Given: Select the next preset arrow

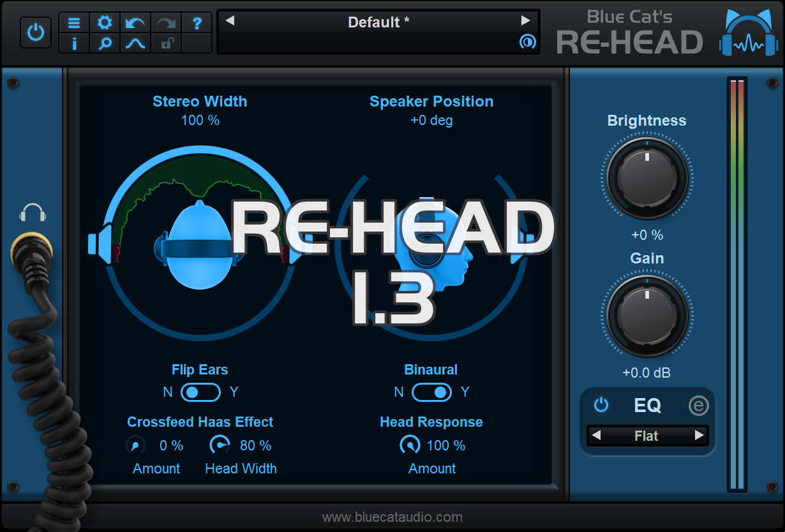Looking at the screenshot, I should tap(526, 21).
